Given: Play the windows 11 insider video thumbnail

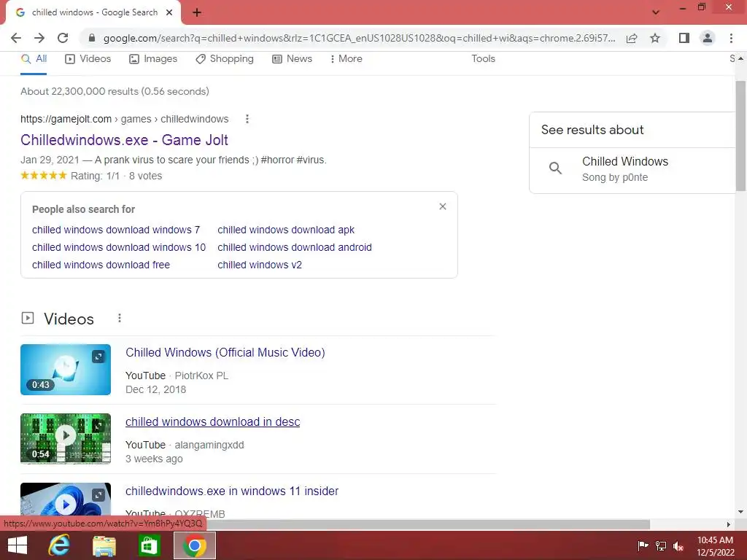Looking at the screenshot, I should coord(65,499).
